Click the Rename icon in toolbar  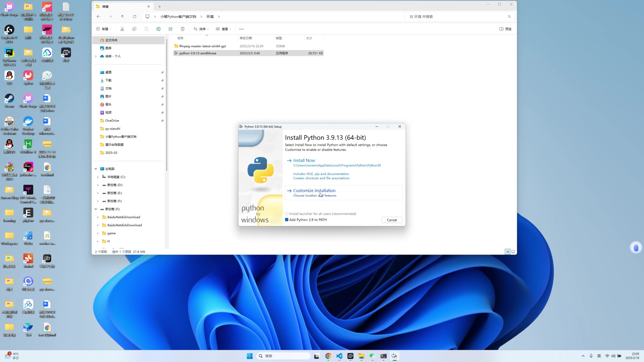coord(158,29)
